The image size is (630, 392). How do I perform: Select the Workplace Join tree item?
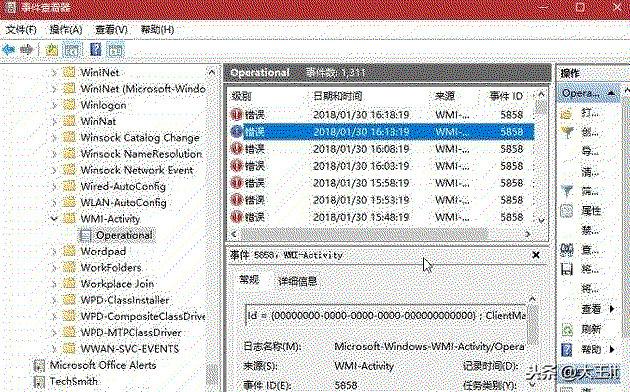coord(117,284)
